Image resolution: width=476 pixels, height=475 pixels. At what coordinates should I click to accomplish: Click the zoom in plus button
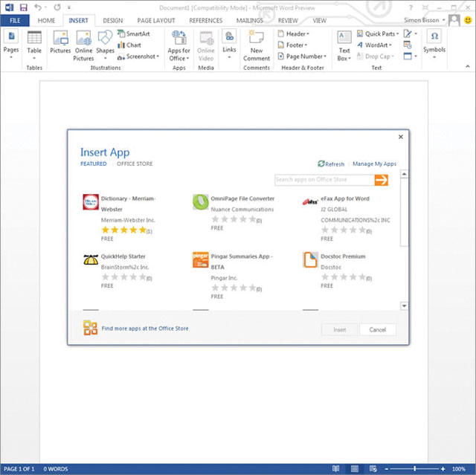click(x=443, y=468)
